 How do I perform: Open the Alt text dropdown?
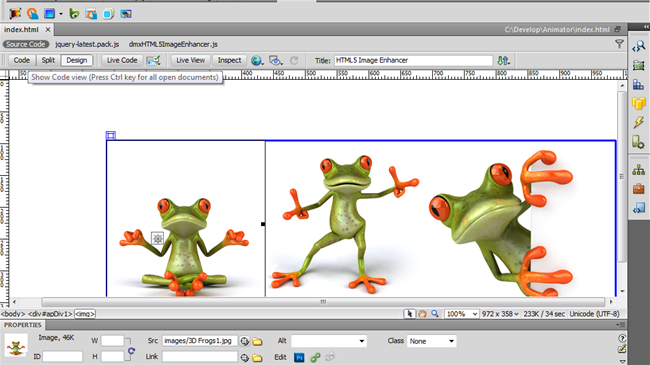point(329,341)
